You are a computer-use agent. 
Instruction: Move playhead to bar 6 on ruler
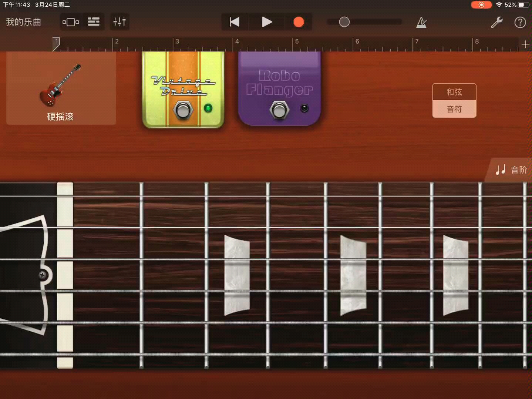point(357,41)
